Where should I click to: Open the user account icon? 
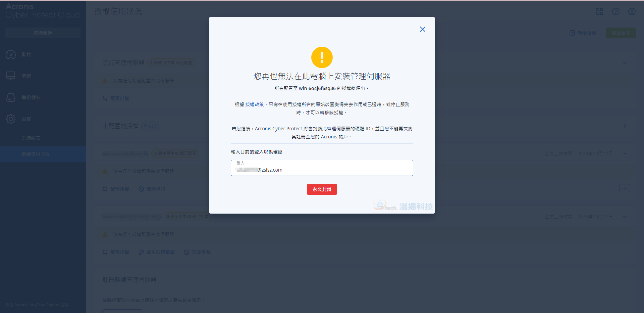632,11
